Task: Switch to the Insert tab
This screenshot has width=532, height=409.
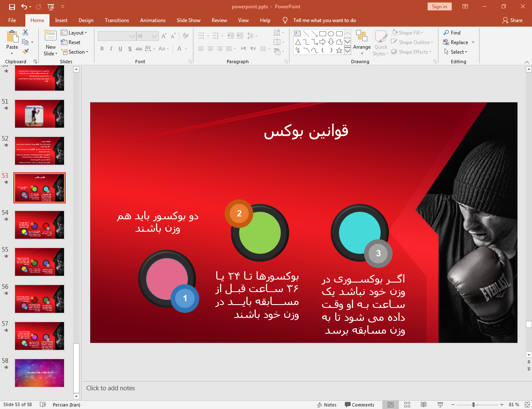Action: (61, 20)
